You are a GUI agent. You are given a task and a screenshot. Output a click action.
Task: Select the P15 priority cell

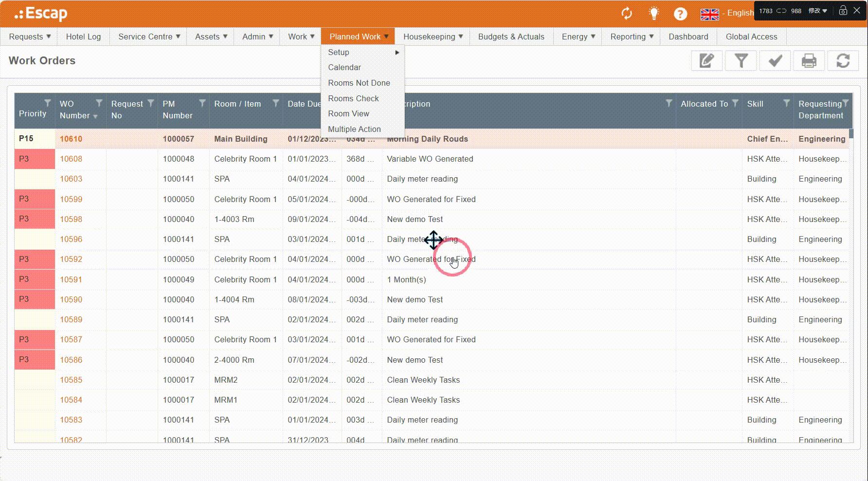pyautogui.click(x=35, y=139)
